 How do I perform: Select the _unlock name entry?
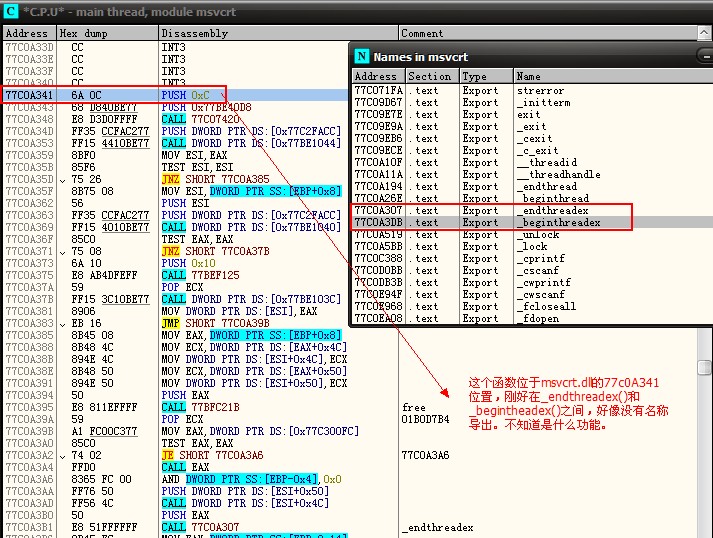538,235
